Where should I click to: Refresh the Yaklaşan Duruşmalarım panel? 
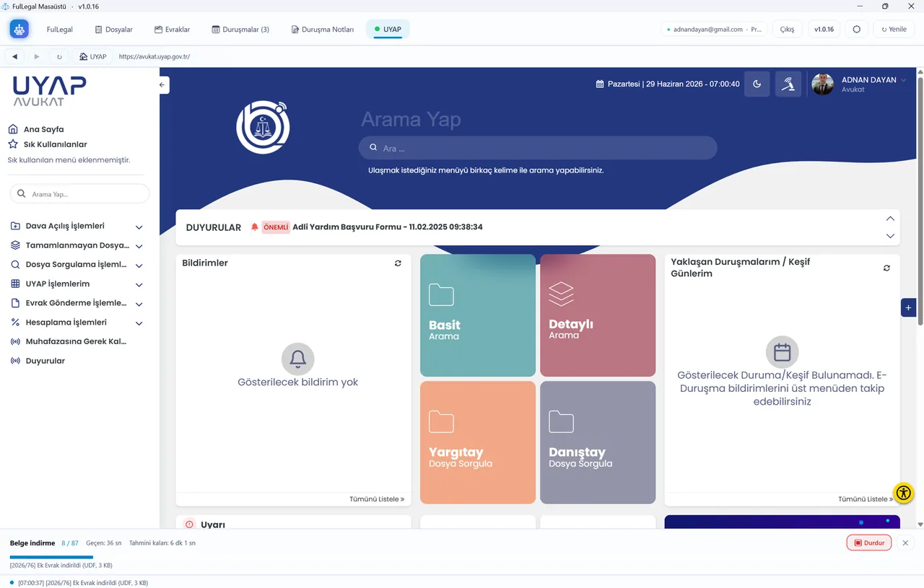point(886,268)
